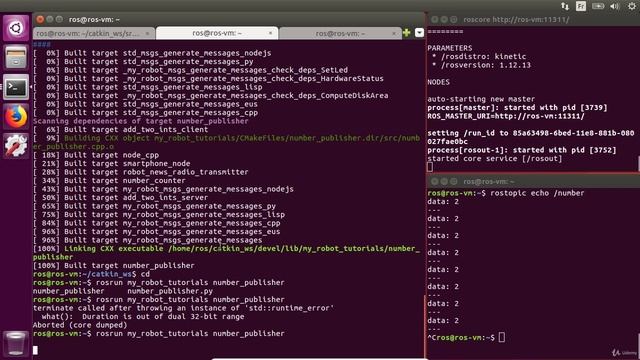Close the rostopic echo terminal window
The image size is (640, 360).
pyautogui.click(x=434, y=181)
